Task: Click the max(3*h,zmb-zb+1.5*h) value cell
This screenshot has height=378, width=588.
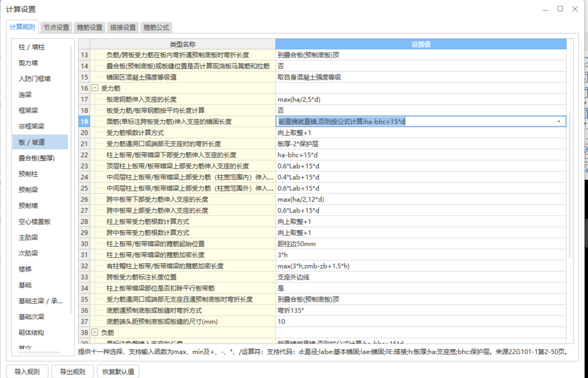Action: (x=421, y=266)
